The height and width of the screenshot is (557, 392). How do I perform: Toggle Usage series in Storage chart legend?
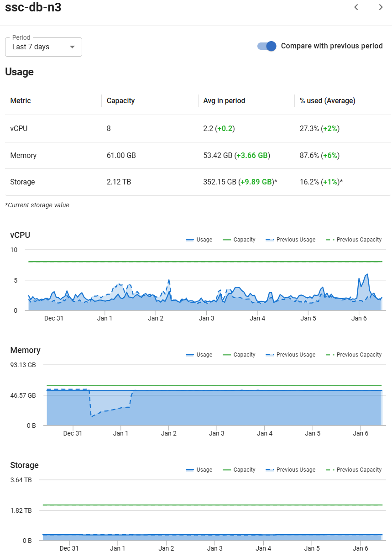(x=199, y=470)
